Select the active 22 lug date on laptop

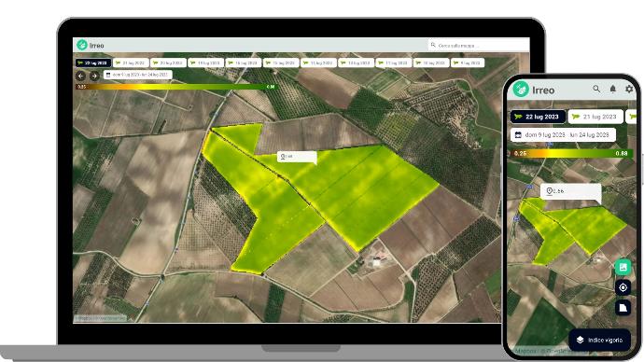click(92, 63)
